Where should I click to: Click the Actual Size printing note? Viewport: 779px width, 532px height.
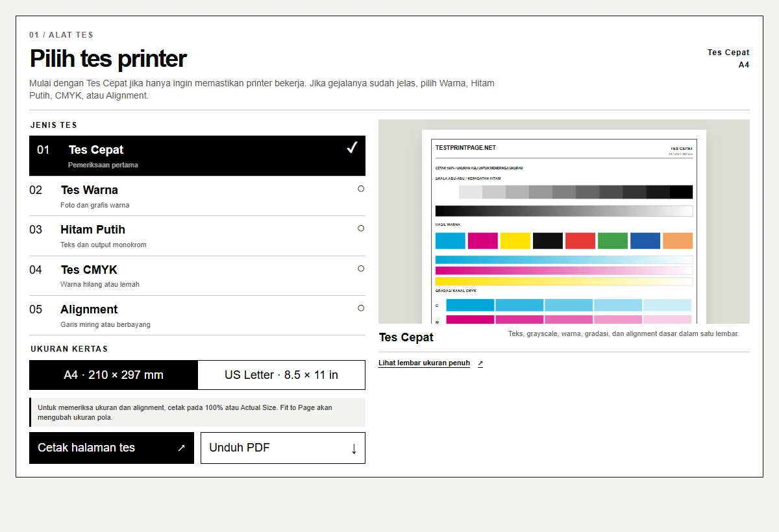[x=197, y=412]
